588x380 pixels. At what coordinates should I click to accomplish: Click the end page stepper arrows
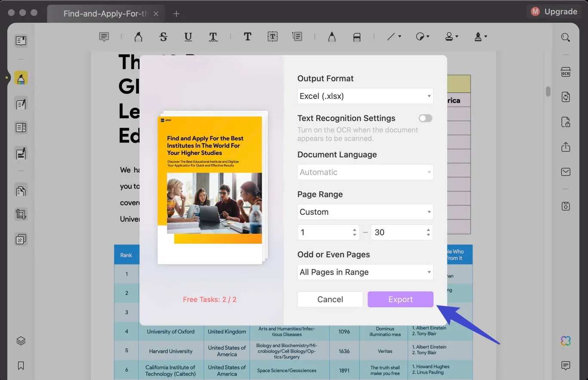point(428,232)
